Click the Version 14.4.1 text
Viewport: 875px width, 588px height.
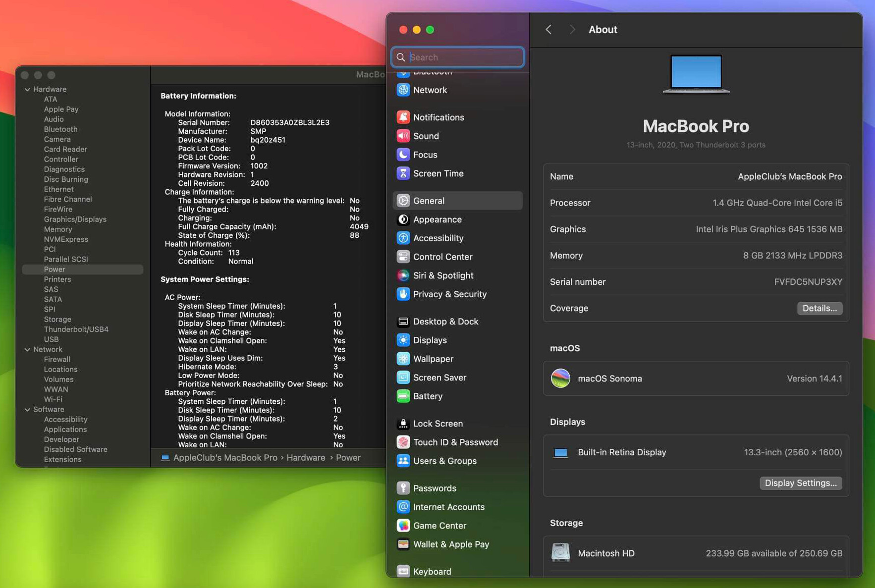815,378
